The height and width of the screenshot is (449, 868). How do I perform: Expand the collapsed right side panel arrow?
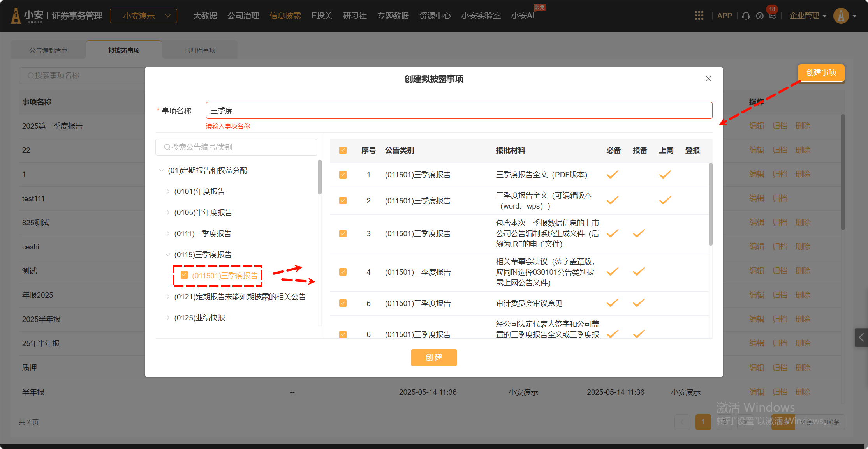[861, 338]
